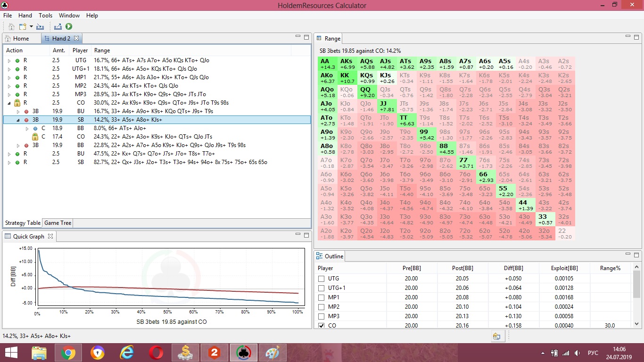The width and height of the screenshot is (644, 362).
Task: Select the 22 cell in range grid
Action: (x=564, y=233)
